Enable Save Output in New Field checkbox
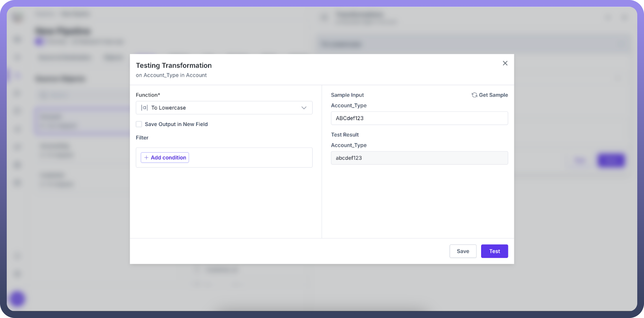644x318 pixels. 139,124
